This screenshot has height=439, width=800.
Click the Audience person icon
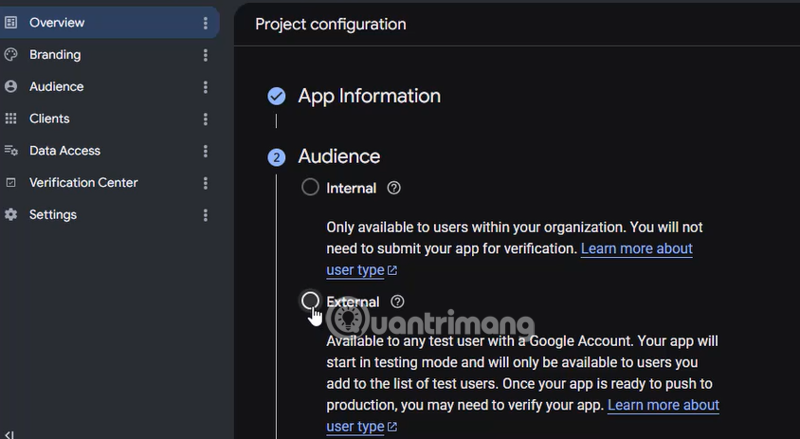11,87
